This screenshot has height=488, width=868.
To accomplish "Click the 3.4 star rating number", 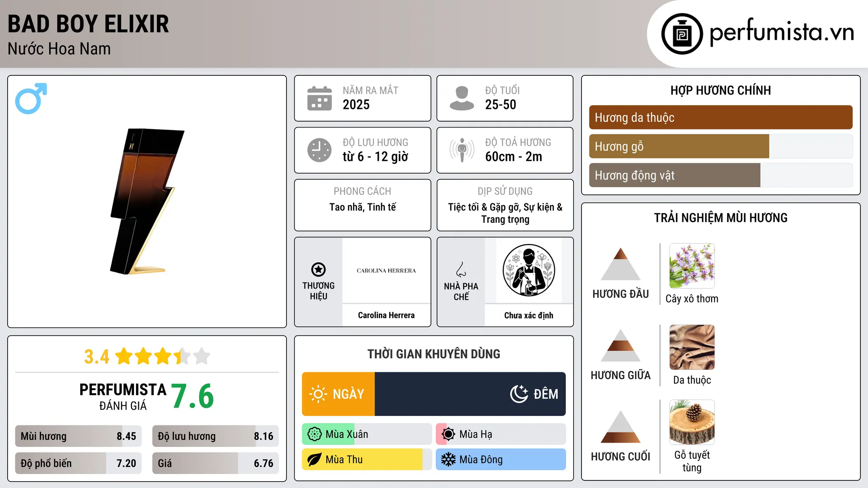I will (x=97, y=357).
